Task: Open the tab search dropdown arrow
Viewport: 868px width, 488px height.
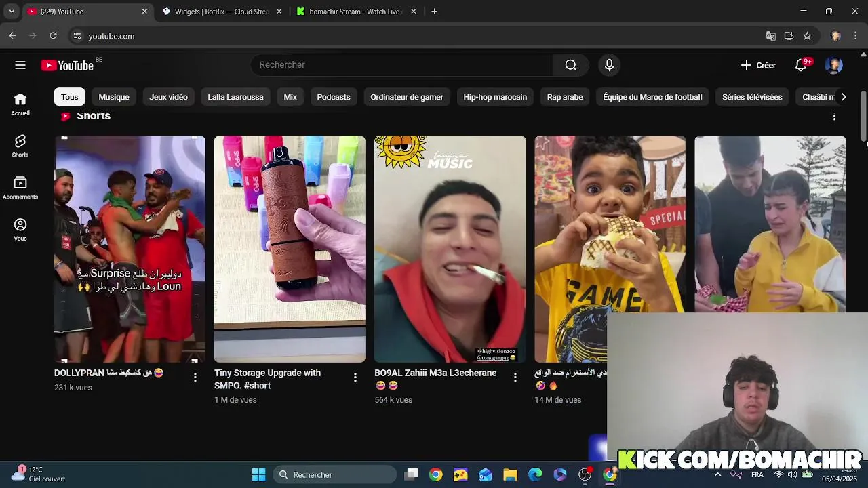Action: coord(12,12)
